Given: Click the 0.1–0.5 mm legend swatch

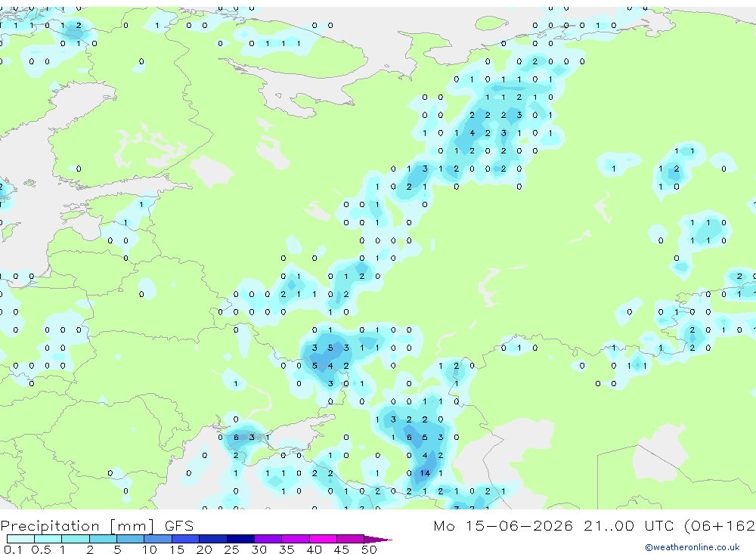Looking at the screenshot, I should 20,539.
